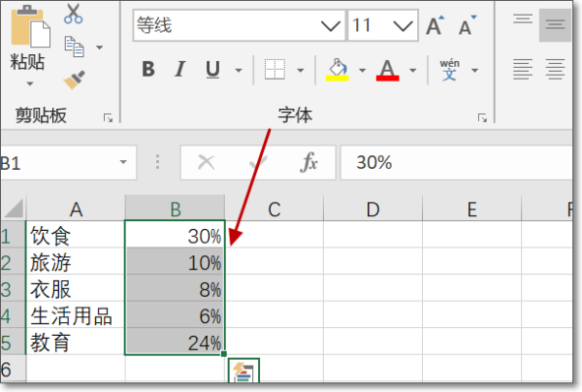Expand the borders options arrow
The height and width of the screenshot is (392, 582).
click(x=301, y=70)
